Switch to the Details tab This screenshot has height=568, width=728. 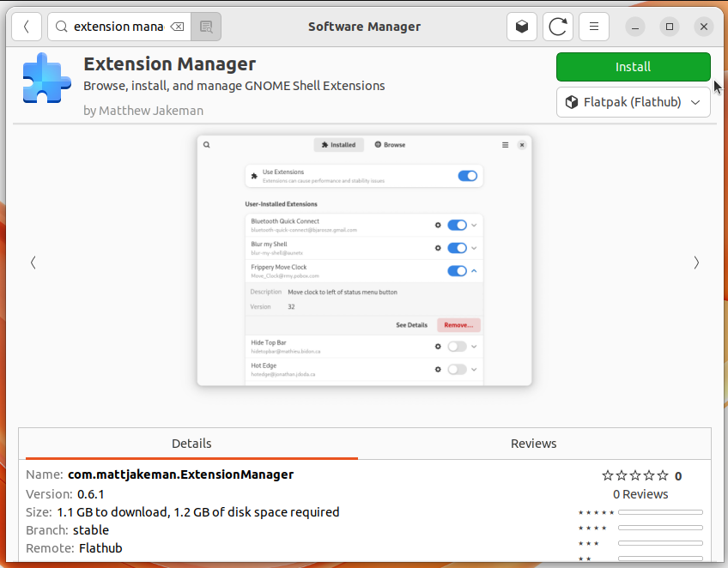191,444
